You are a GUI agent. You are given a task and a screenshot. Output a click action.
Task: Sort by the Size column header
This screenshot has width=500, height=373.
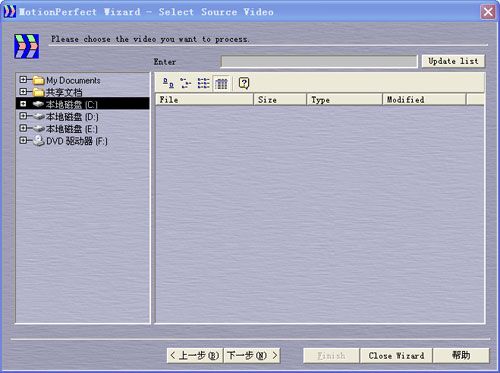280,100
